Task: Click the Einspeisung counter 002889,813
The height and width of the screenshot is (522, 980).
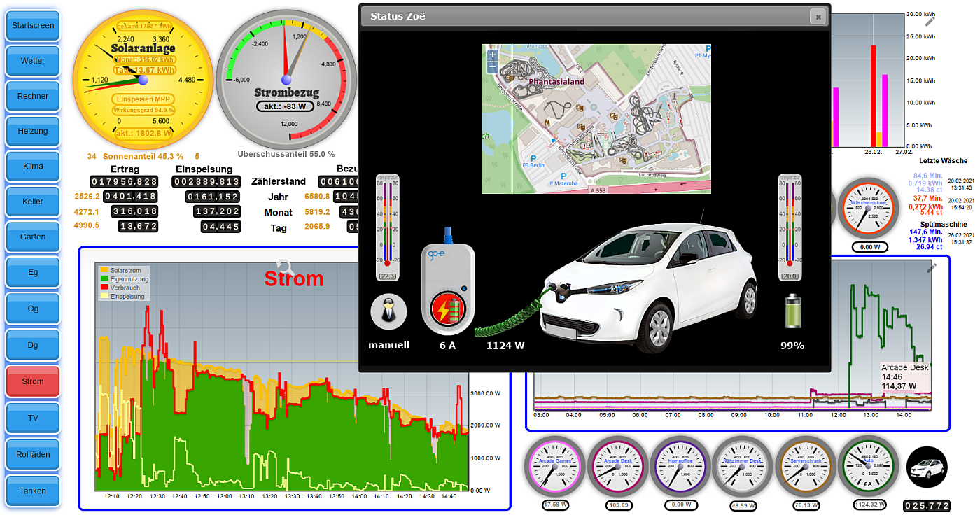Action: pos(206,181)
